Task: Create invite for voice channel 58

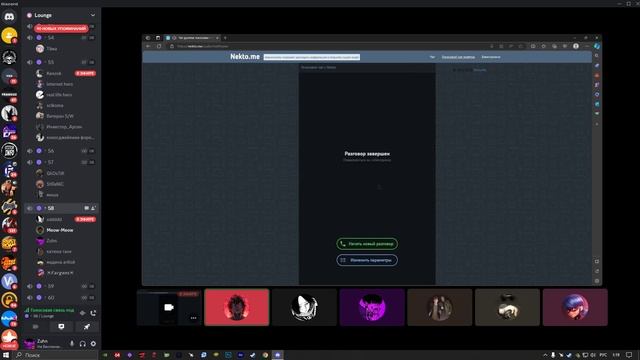Action: point(93,208)
